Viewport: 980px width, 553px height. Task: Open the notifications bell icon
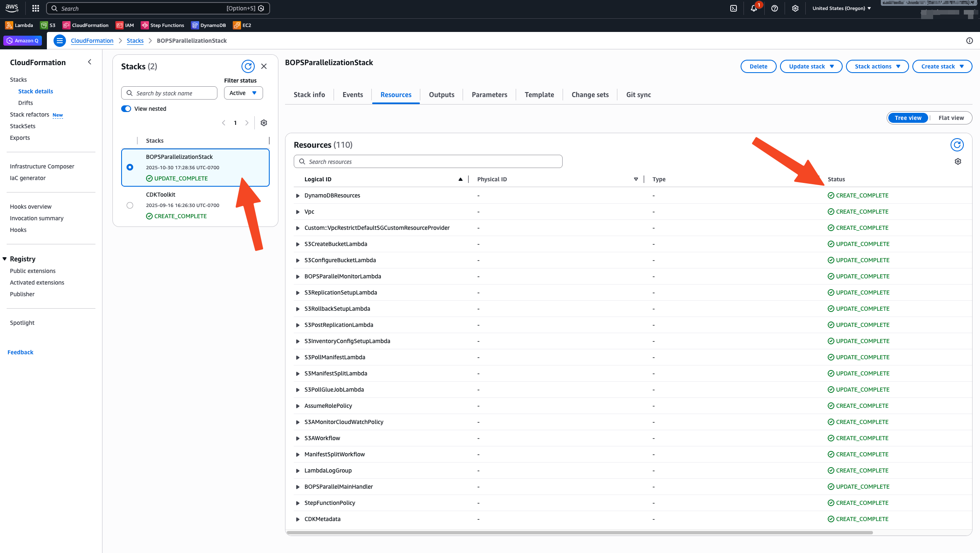754,8
